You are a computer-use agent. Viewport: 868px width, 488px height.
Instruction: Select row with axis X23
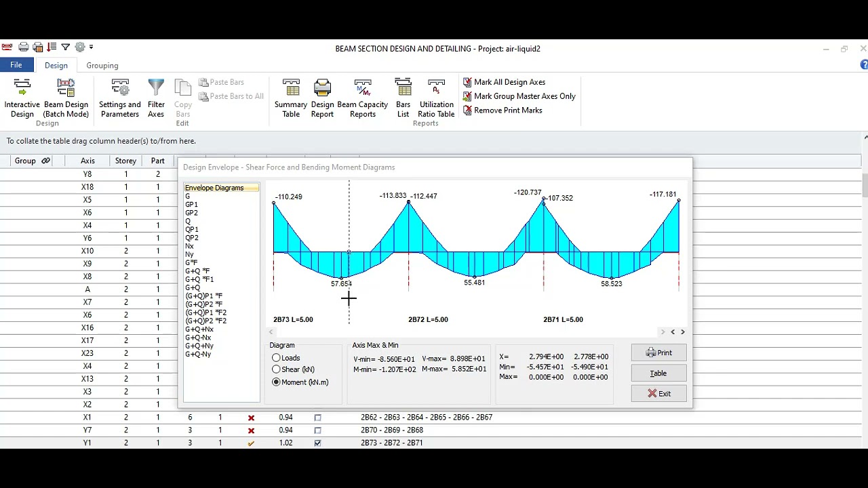point(87,354)
